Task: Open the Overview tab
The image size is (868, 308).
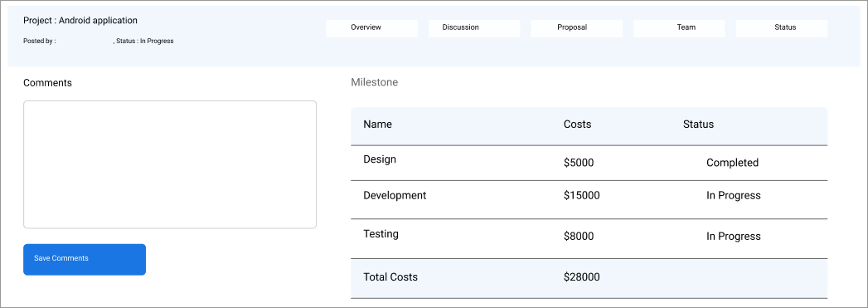Action: [x=371, y=28]
